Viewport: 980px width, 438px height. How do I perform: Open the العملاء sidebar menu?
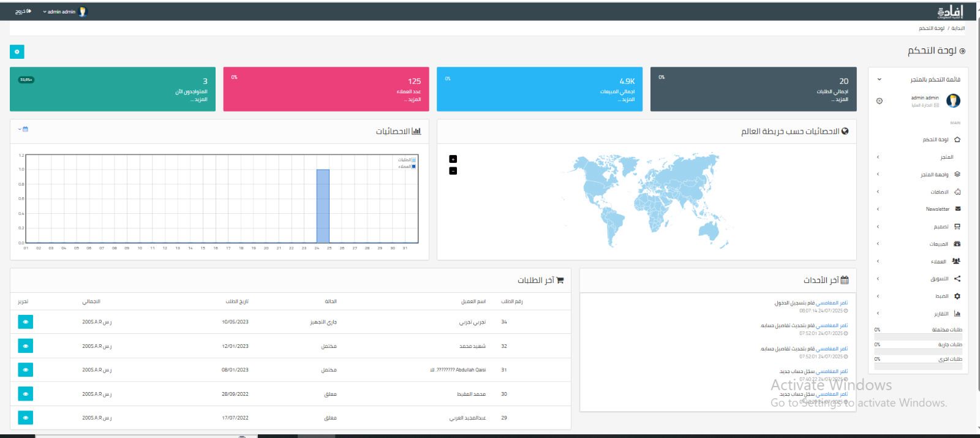pyautogui.click(x=938, y=262)
